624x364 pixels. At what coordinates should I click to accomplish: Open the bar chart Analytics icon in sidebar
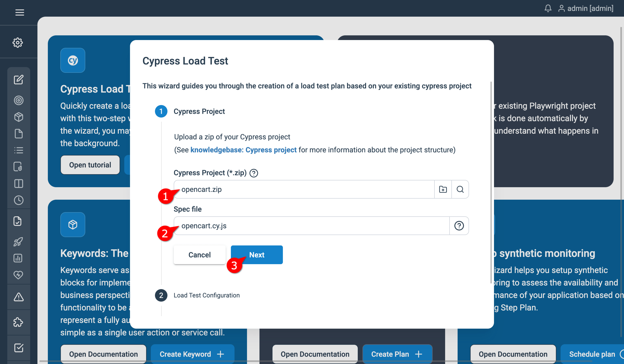tap(19, 258)
